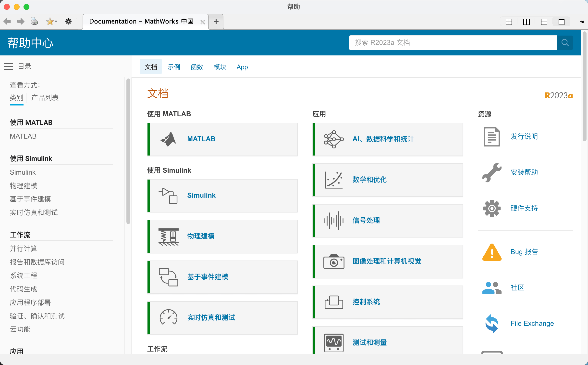Open Simulink in the sidebar list

coord(23,172)
